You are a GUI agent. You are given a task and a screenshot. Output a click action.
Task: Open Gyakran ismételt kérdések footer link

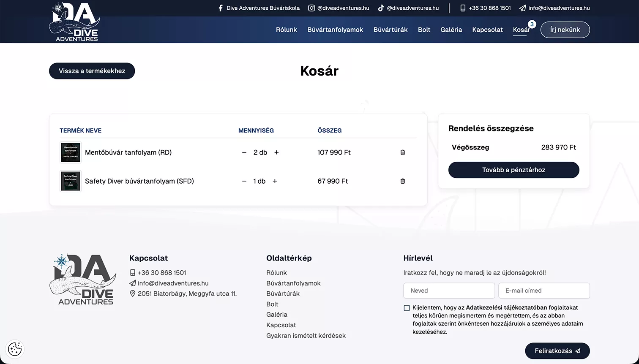tap(306, 336)
